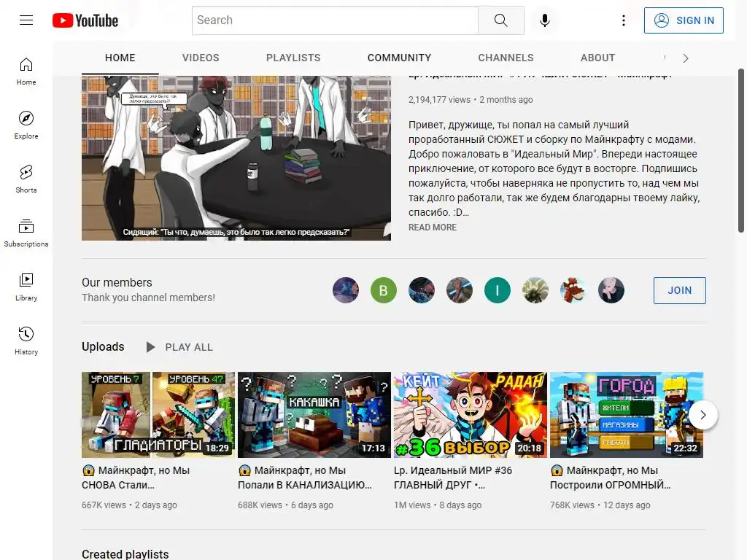Image resolution: width=747 pixels, height=560 pixels.
Task: Show next uploads with carousel arrow
Action: click(x=703, y=415)
